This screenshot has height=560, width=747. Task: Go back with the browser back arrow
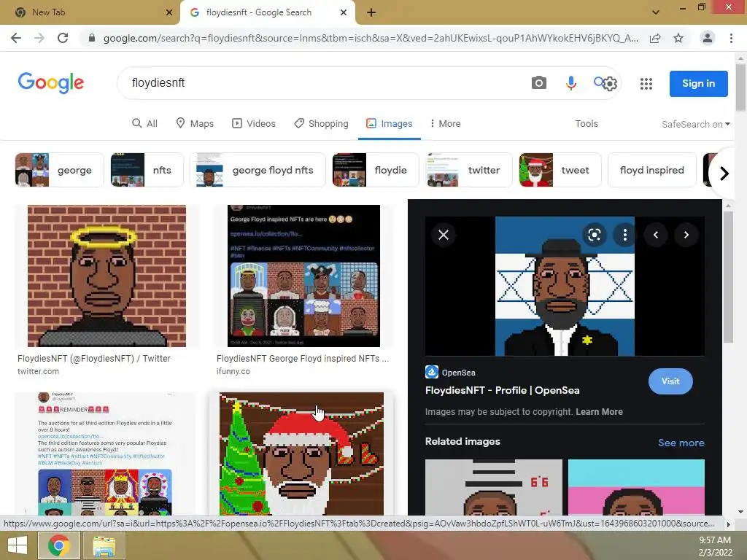coord(16,38)
